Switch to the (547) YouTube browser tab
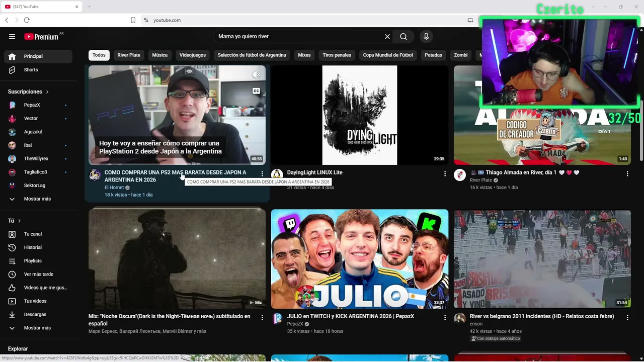This screenshot has width=644, height=362. 42,7
